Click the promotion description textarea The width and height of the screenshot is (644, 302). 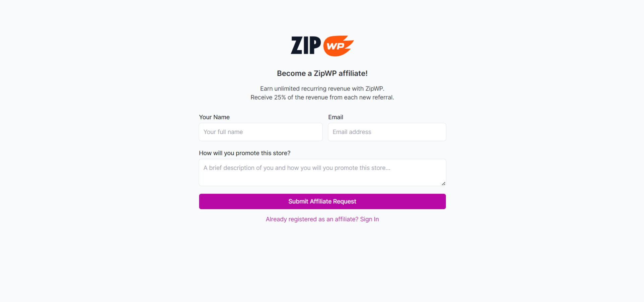[322, 172]
